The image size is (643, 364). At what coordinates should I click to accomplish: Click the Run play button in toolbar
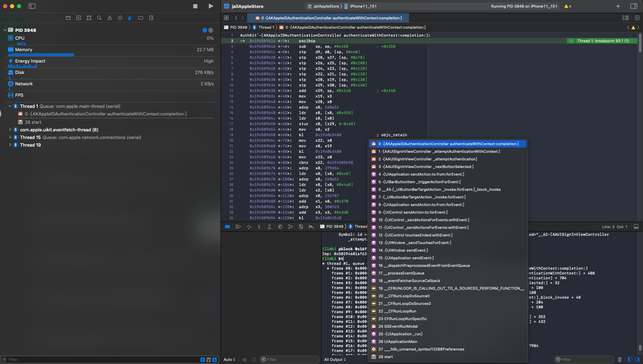point(211,6)
